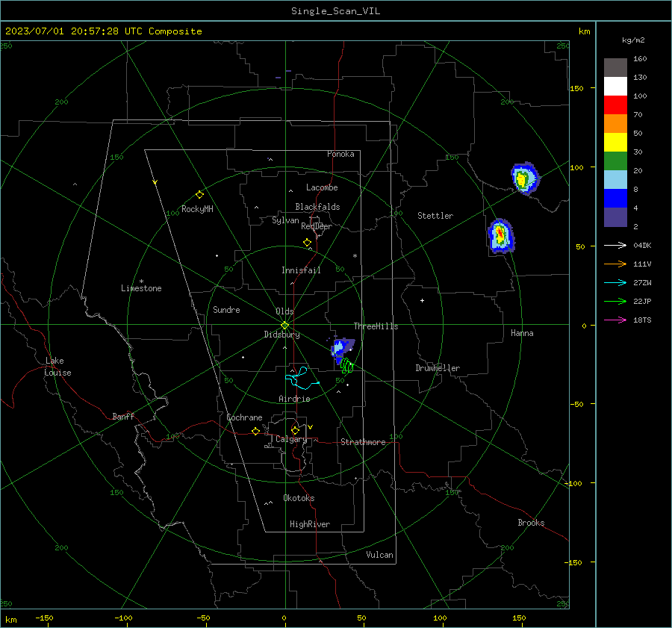The width and height of the screenshot is (672, 628).
Task: Click the red 70-100 legend swatch
Action: 615,105
